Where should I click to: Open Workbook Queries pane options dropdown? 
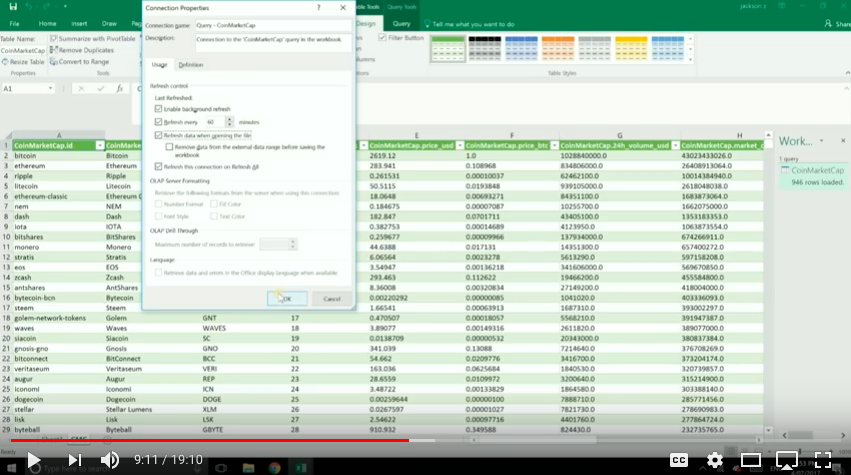pos(822,141)
